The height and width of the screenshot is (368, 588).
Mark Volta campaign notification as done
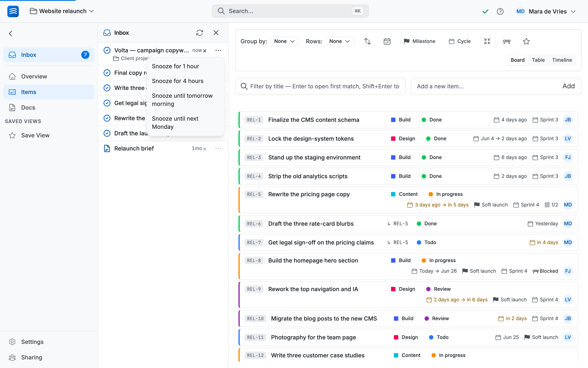pos(107,50)
